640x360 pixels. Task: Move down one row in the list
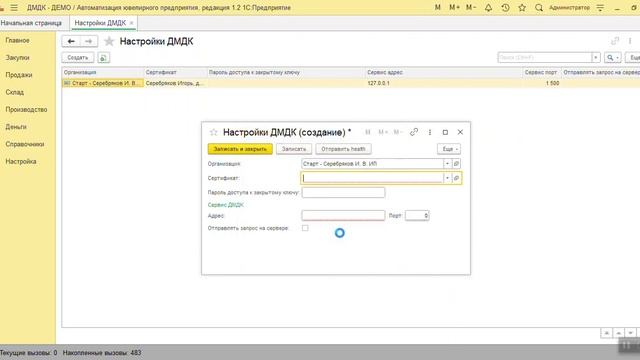[631, 333]
